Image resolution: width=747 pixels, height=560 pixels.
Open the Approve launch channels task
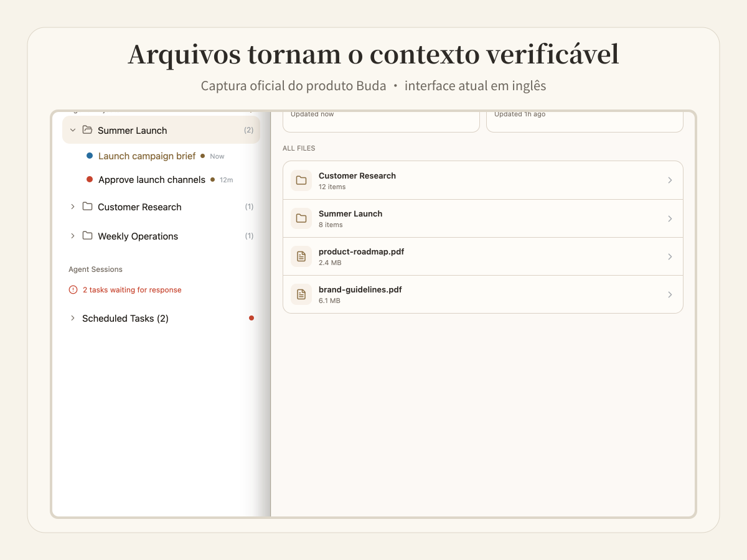152,180
